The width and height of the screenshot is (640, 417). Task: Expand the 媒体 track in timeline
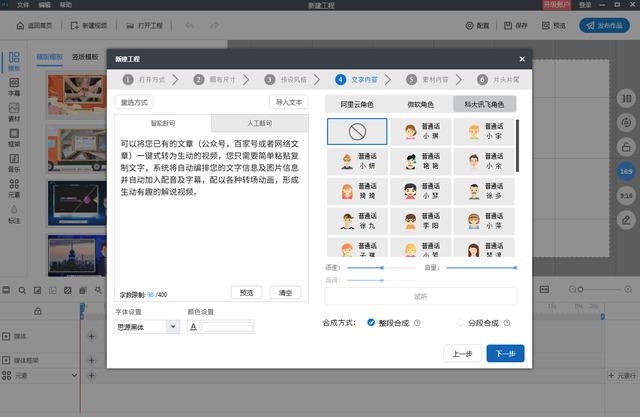pyautogui.click(x=7, y=336)
